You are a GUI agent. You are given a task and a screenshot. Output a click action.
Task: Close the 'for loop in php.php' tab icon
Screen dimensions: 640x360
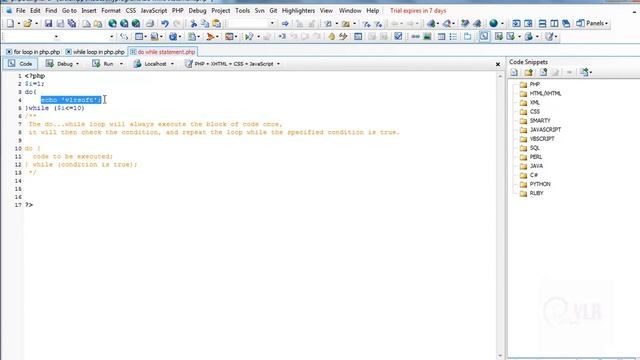[9, 52]
